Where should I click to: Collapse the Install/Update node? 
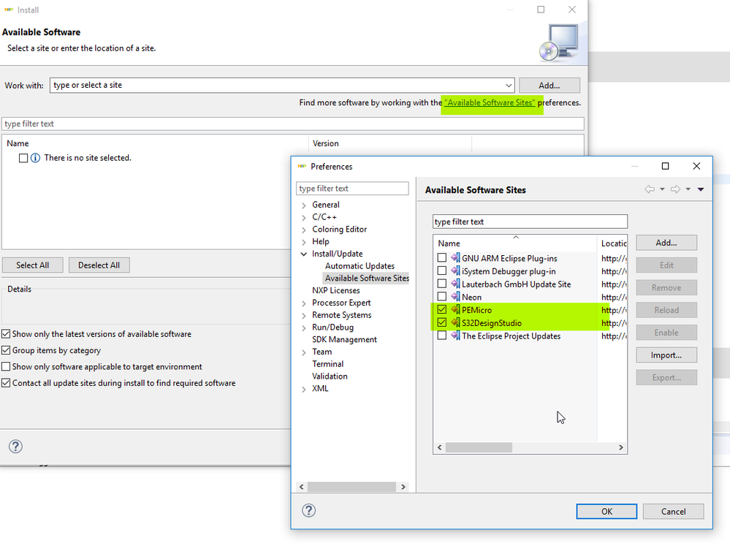(303, 254)
